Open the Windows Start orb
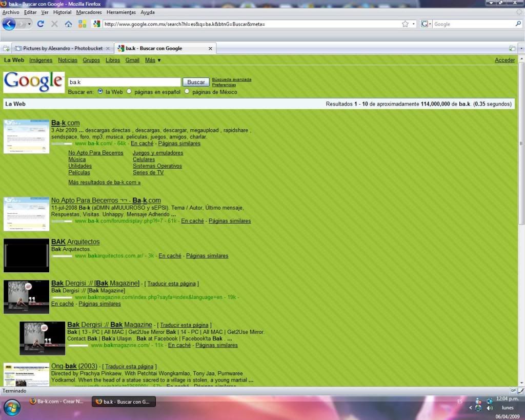The height and width of the screenshot is (420, 525). coord(12,408)
